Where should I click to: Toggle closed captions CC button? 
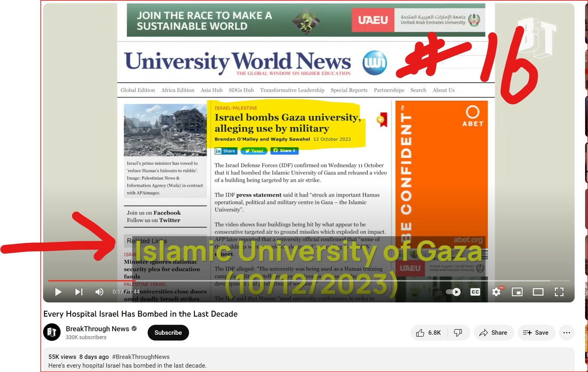[475, 292]
